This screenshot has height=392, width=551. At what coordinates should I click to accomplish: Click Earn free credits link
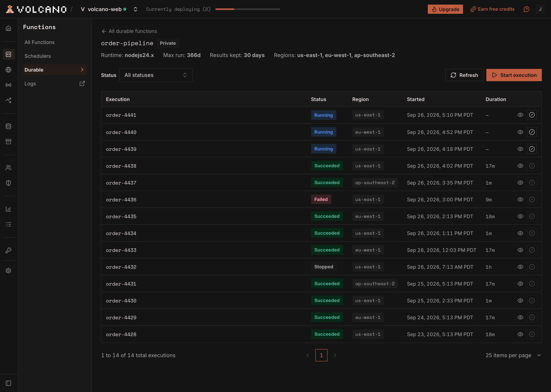492,9
